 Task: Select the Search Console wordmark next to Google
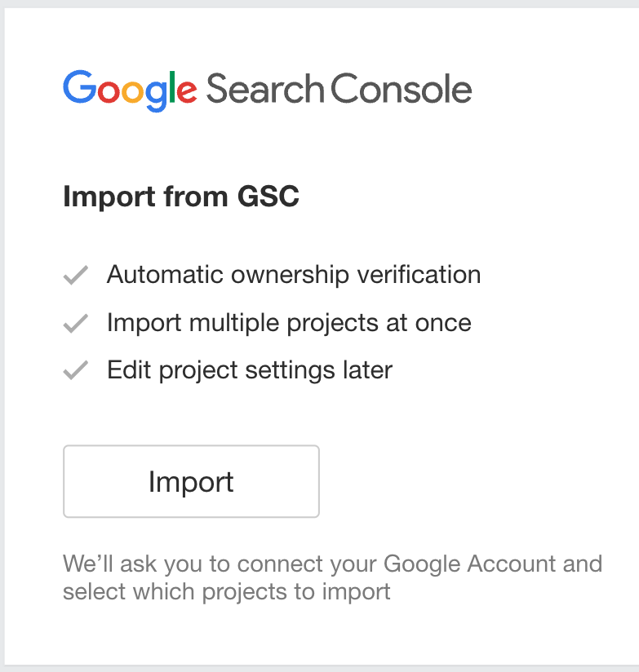339,88
